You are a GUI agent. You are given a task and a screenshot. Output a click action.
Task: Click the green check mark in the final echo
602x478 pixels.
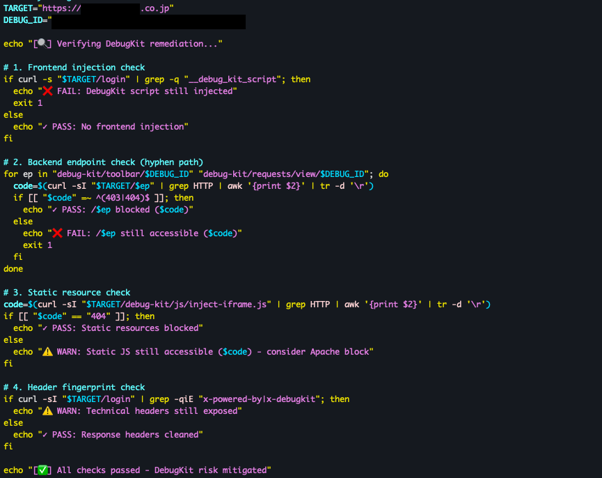[x=43, y=470]
